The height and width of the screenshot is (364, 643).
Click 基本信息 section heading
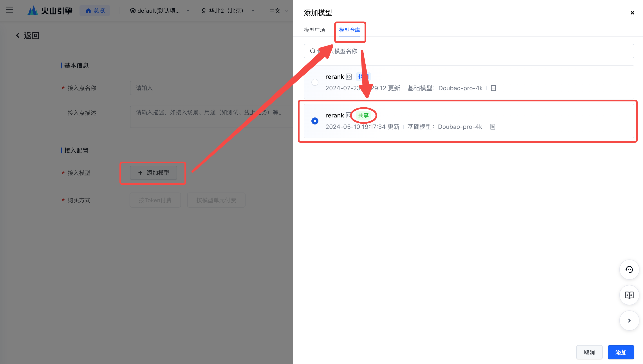tap(76, 65)
